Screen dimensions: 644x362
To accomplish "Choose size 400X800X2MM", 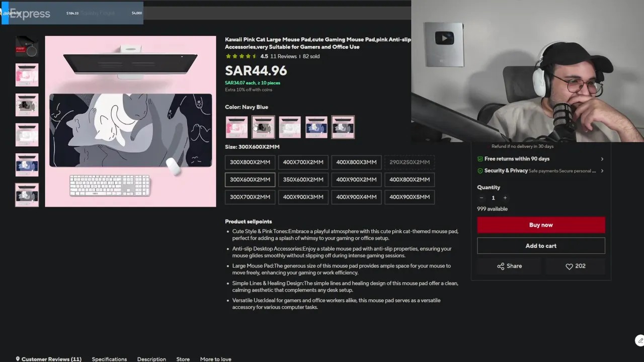I will pos(410,179).
